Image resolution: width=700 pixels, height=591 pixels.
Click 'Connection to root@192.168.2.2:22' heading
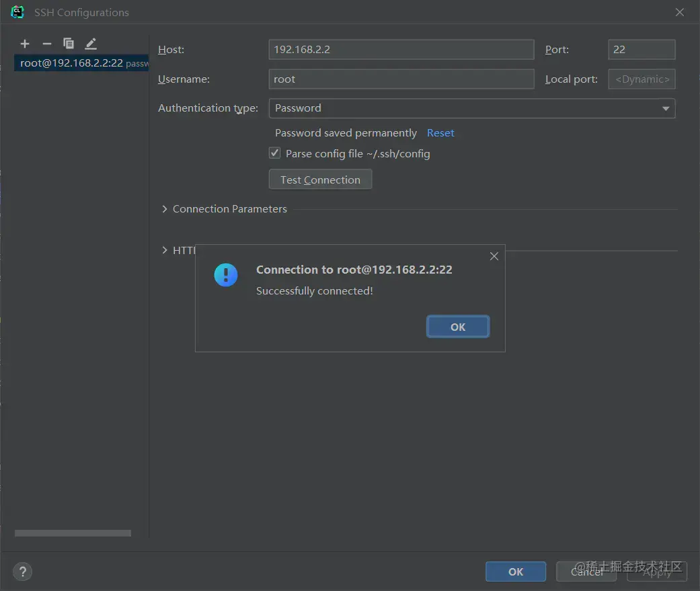pyautogui.click(x=354, y=270)
